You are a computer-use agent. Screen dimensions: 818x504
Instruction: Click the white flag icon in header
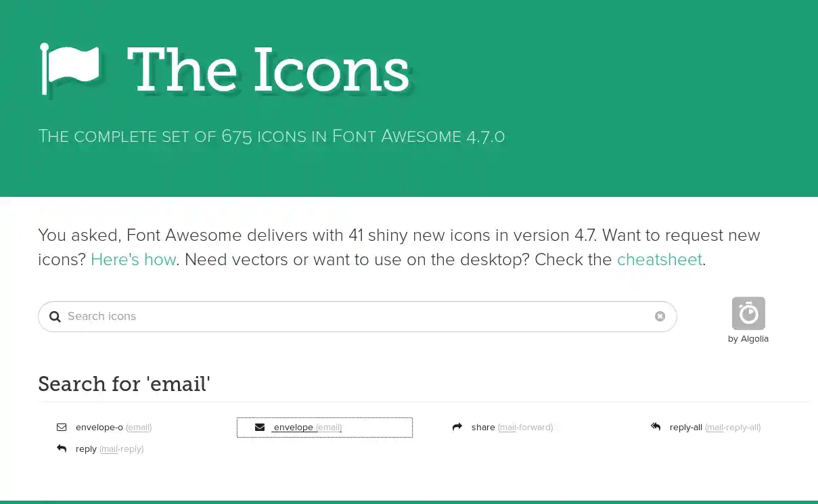pyautogui.click(x=70, y=68)
